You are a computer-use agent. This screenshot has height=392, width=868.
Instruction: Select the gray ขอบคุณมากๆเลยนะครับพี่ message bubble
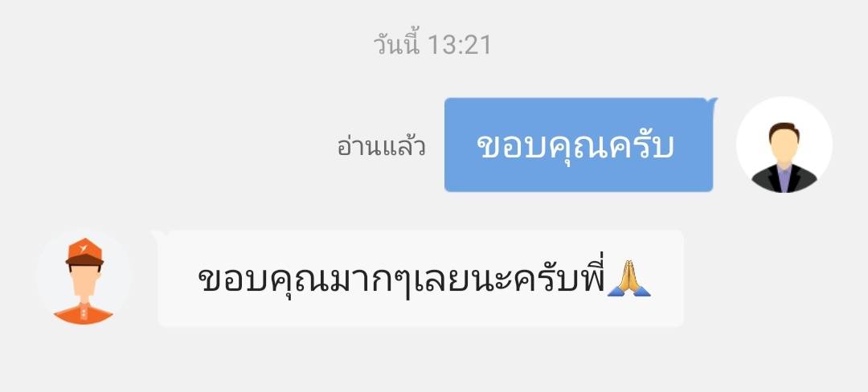coord(420,278)
